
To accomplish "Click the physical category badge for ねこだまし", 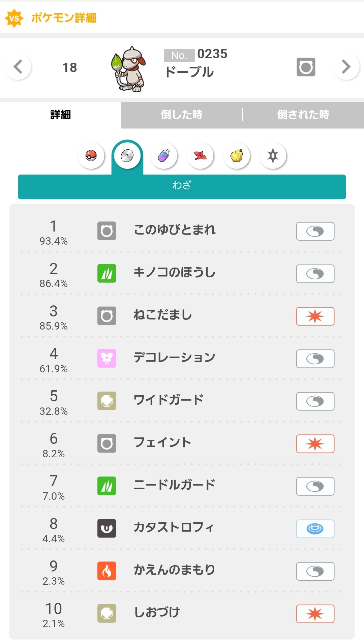I will click(315, 316).
